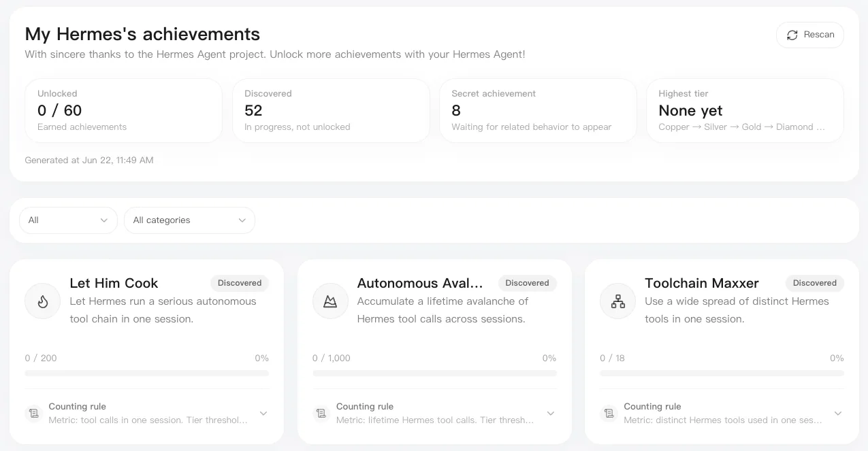The image size is (868, 451).
Task: Click the 0 / 1,000 progress bar
Action: (x=434, y=373)
